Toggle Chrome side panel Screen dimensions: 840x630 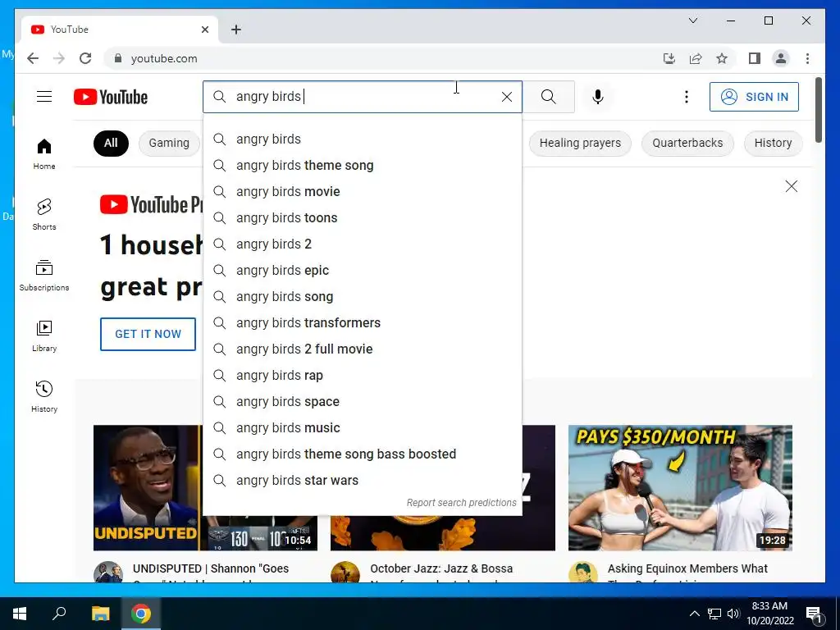755,58
